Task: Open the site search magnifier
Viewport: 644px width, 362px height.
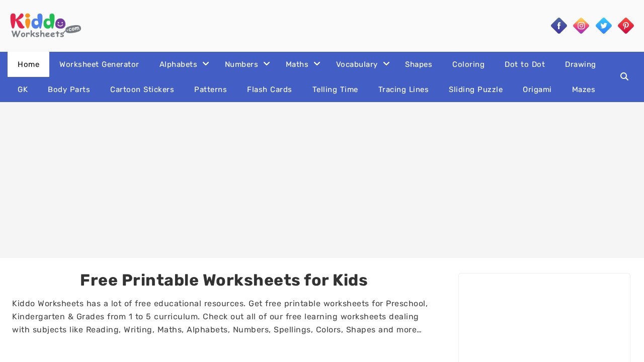Action: point(624,76)
